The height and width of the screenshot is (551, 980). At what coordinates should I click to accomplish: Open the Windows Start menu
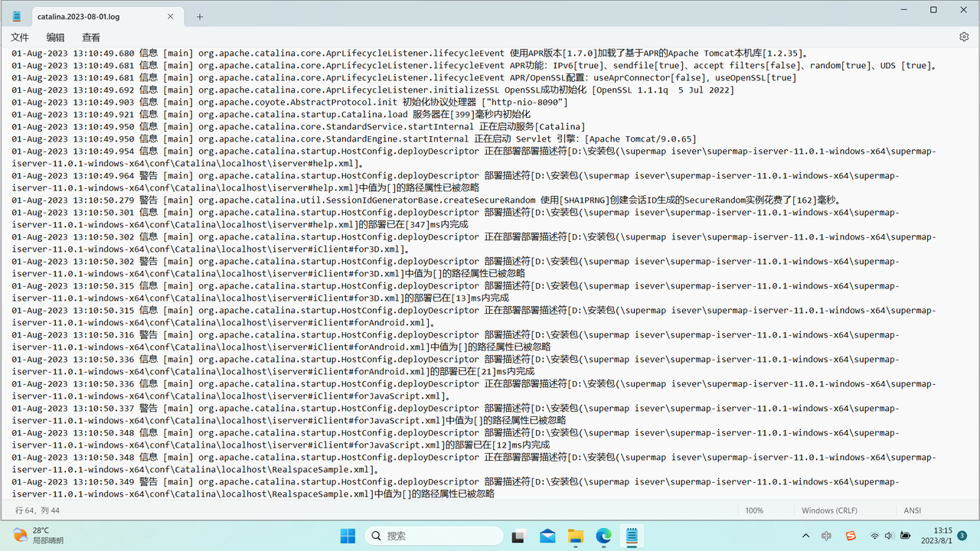pyautogui.click(x=347, y=536)
